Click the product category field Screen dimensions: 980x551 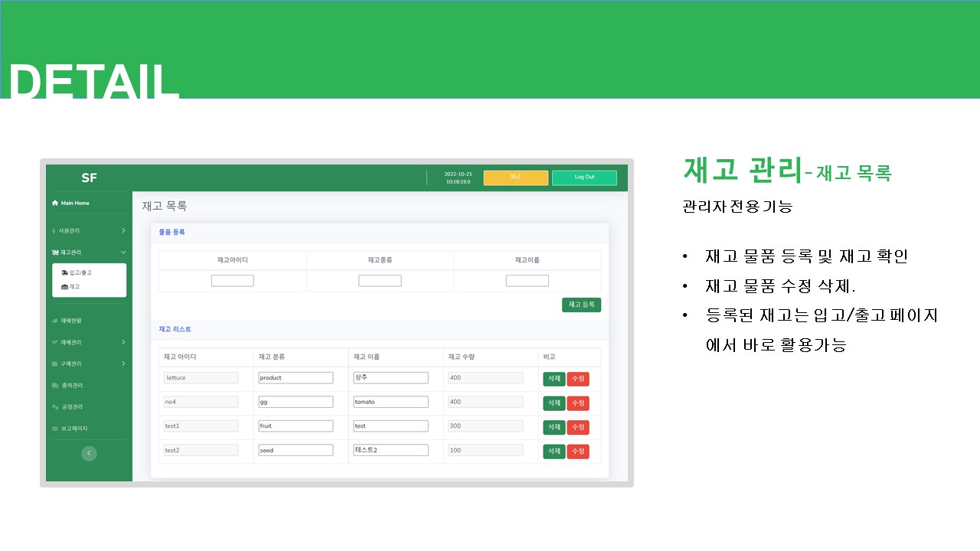tap(296, 378)
